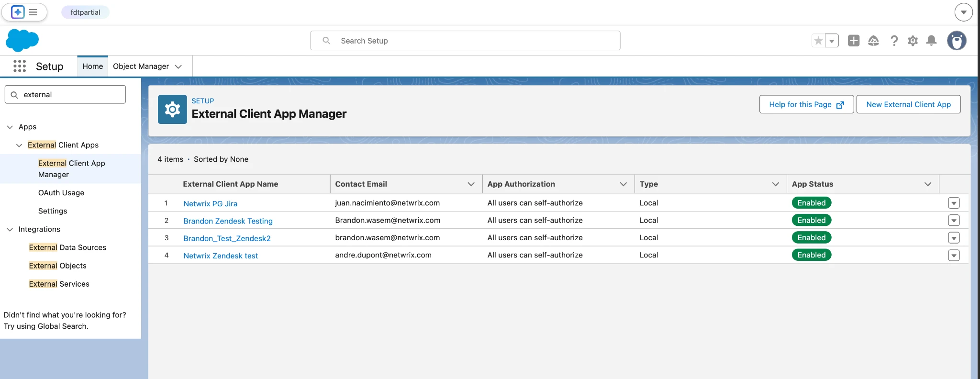Open the Brandon_Test_Zendesk2 app link
980x379 pixels.
coord(227,238)
